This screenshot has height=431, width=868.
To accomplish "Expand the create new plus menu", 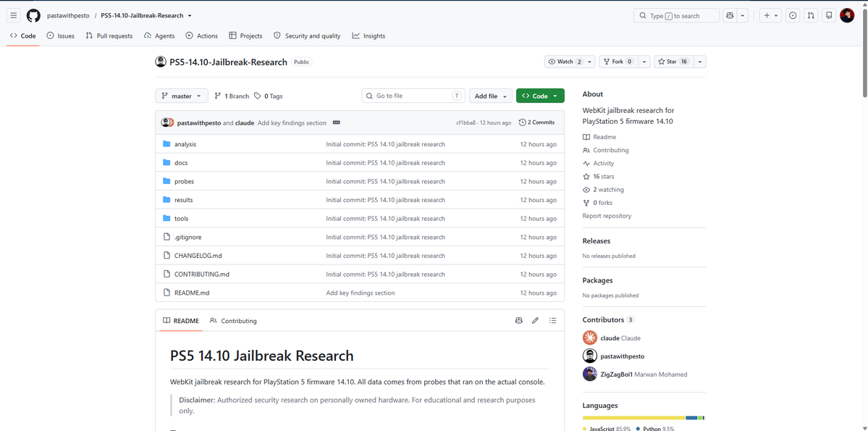I will tap(770, 15).
